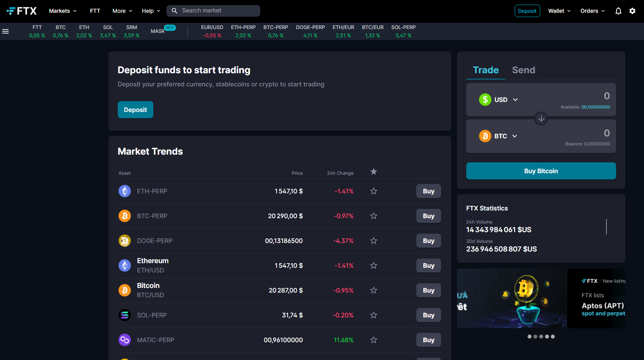Click the swap arrow between USD and BTC
This screenshot has height=360, width=644.
541,119
